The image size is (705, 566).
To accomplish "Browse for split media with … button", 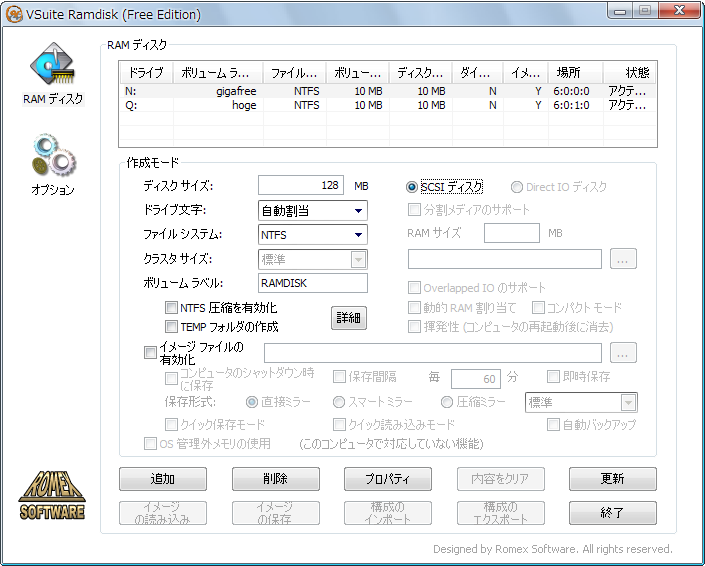I will (x=623, y=258).
